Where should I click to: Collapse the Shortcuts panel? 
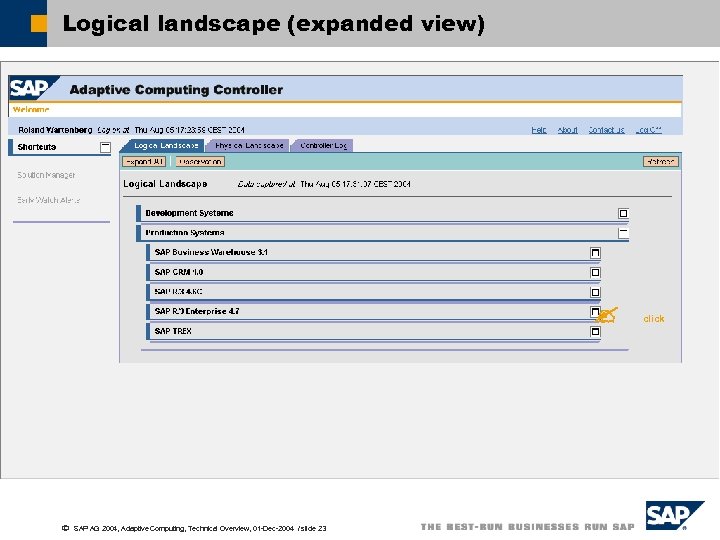(105, 147)
